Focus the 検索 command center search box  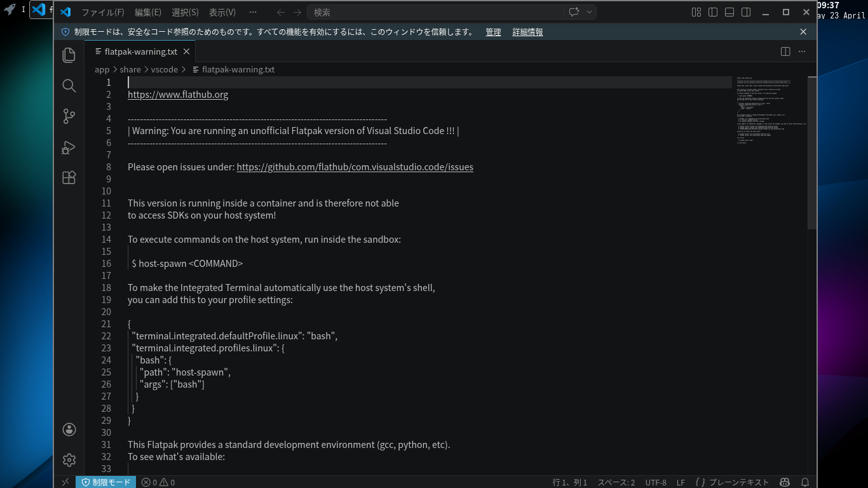coord(435,12)
